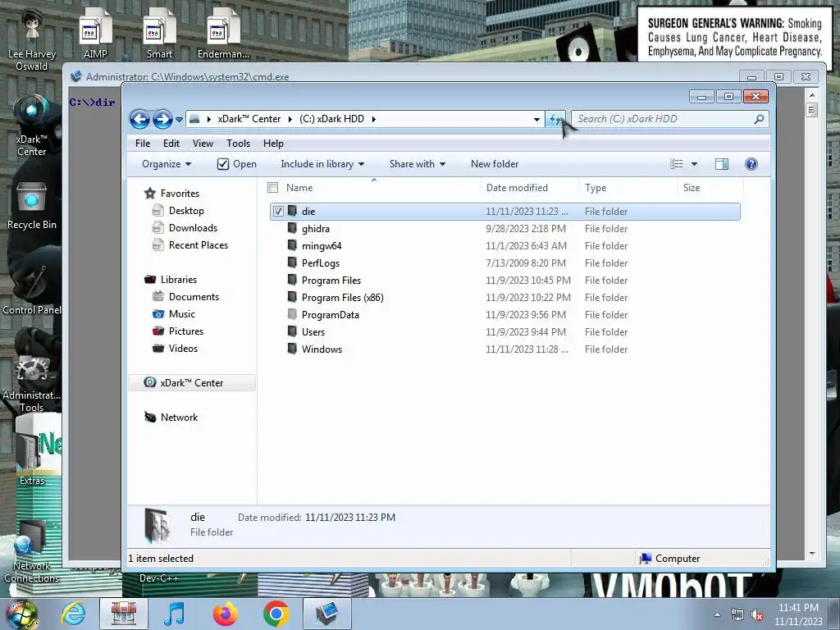
Task: Change the view layout icon
Action: 677,164
